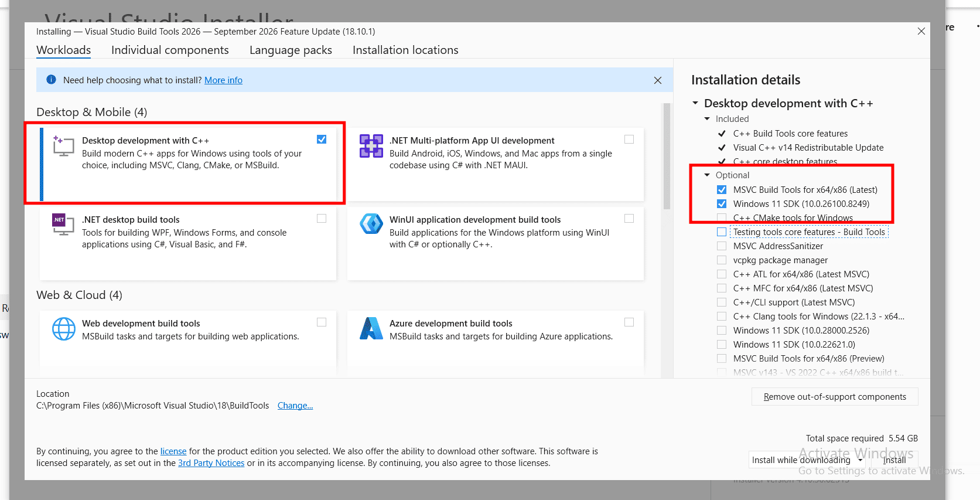The image size is (980, 500).
Task: Click the Web & Cloud (4) heading
Action: click(79, 295)
